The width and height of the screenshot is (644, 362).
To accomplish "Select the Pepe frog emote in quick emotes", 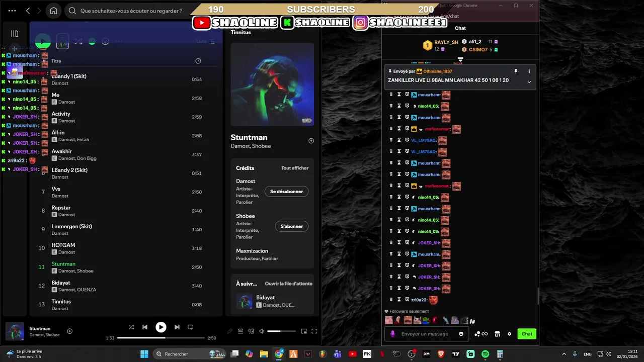I will click(426, 320).
